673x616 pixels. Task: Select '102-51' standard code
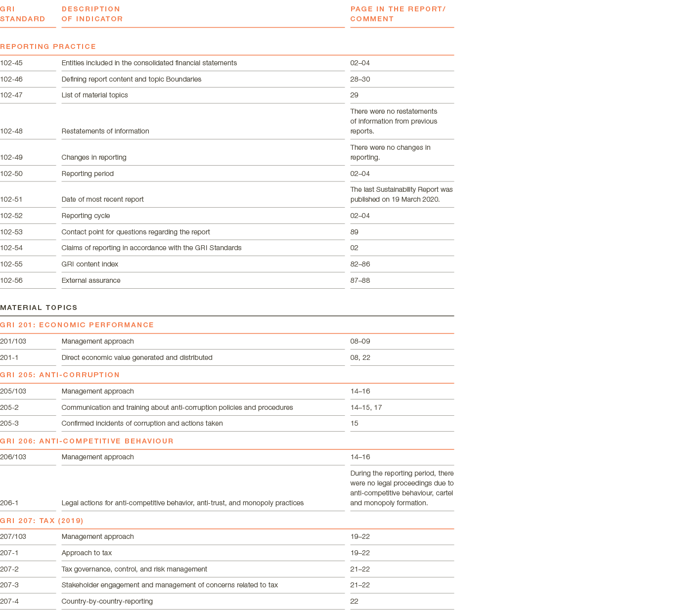tap(11, 199)
